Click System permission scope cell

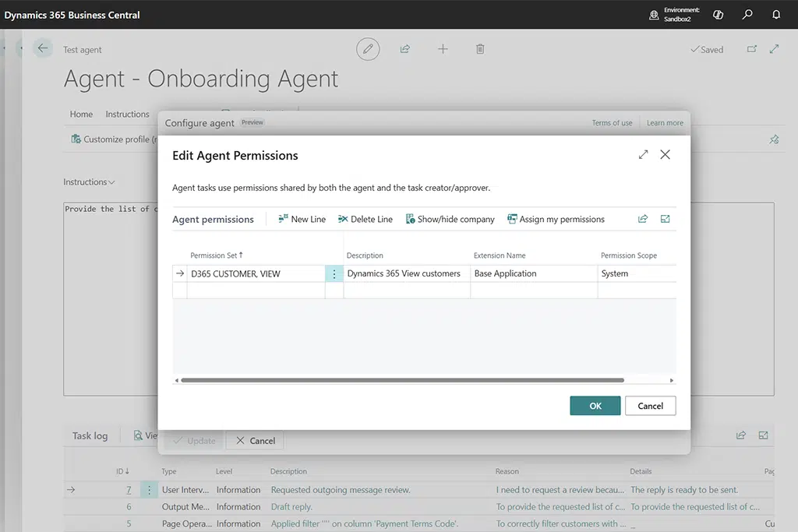coord(637,273)
